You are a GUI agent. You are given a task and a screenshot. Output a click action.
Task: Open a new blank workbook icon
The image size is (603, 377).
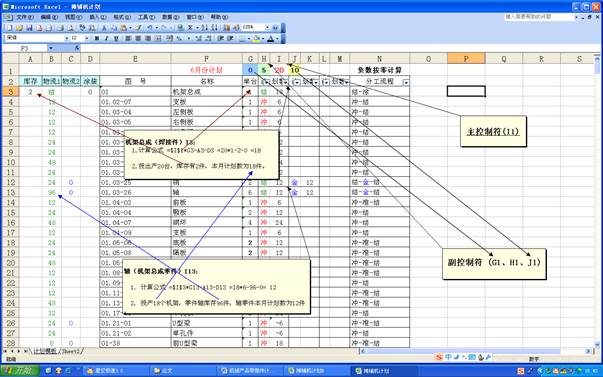(10, 28)
